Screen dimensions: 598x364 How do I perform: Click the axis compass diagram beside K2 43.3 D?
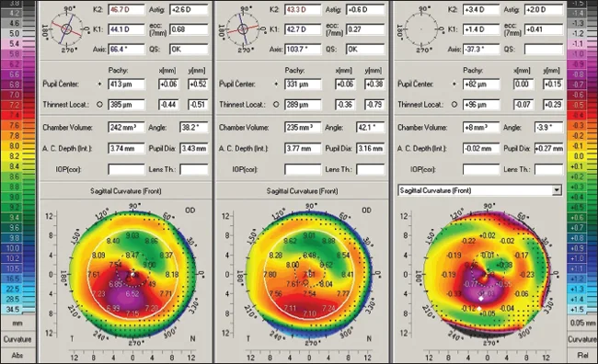coord(243,29)
